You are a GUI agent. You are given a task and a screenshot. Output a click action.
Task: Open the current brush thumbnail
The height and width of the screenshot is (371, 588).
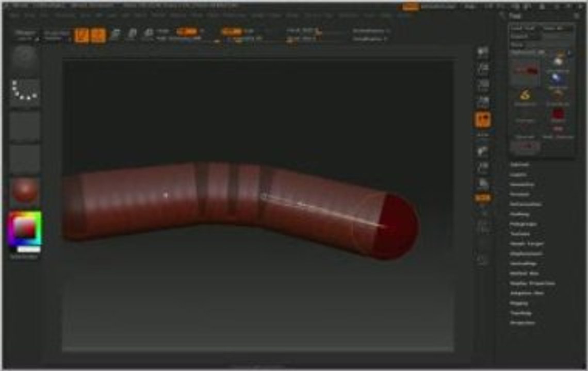[24, 60]
